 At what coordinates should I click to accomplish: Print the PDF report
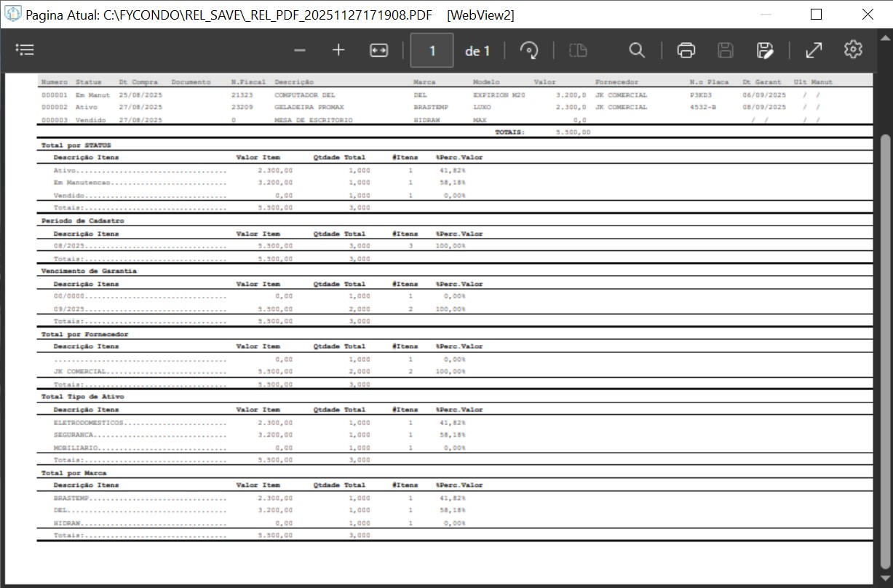coord(686,50)
